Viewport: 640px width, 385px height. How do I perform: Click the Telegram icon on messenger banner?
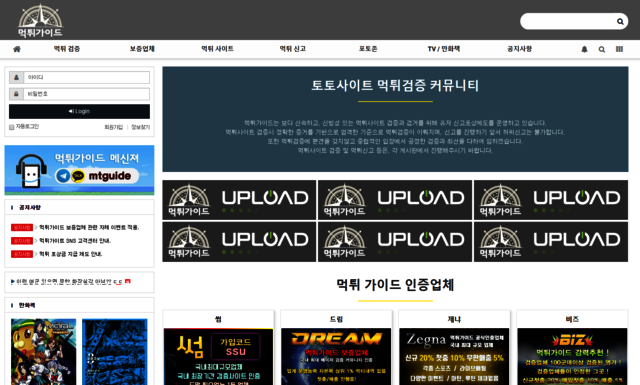tap(63, 176)
